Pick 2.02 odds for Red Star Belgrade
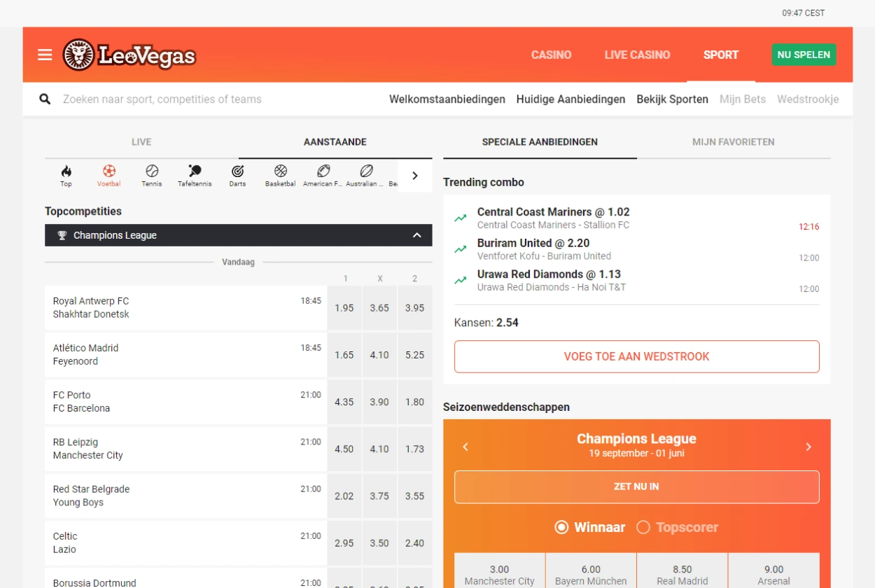The height and width of the screenshot is (588, 875). pos(344,496)
